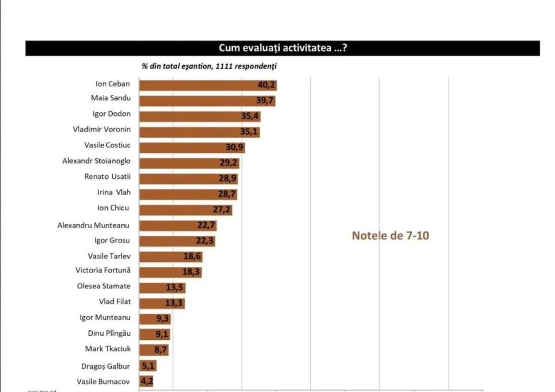Click the Irina Vlah name label
The height and width of the screenshot is (392, 555).
tap(114, 192)
